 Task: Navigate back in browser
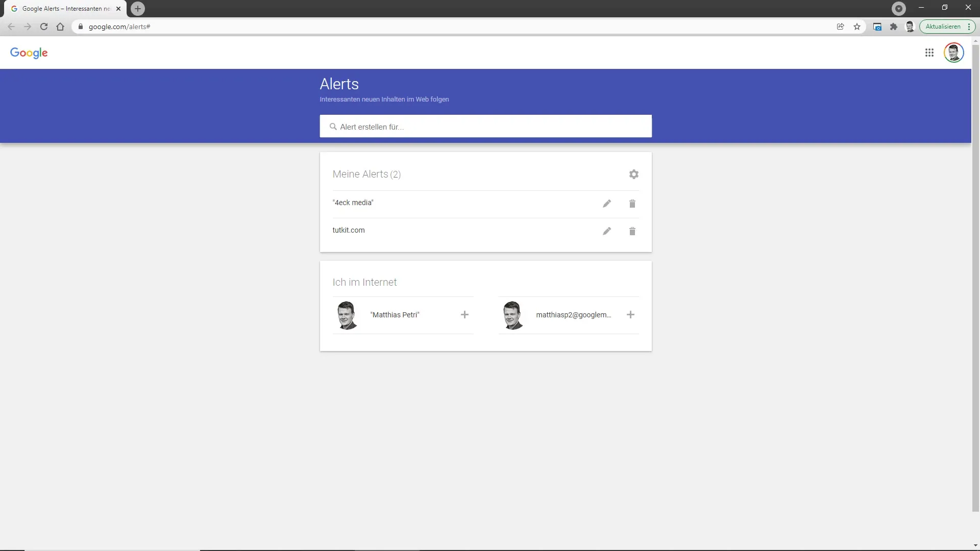coord(11,27)
